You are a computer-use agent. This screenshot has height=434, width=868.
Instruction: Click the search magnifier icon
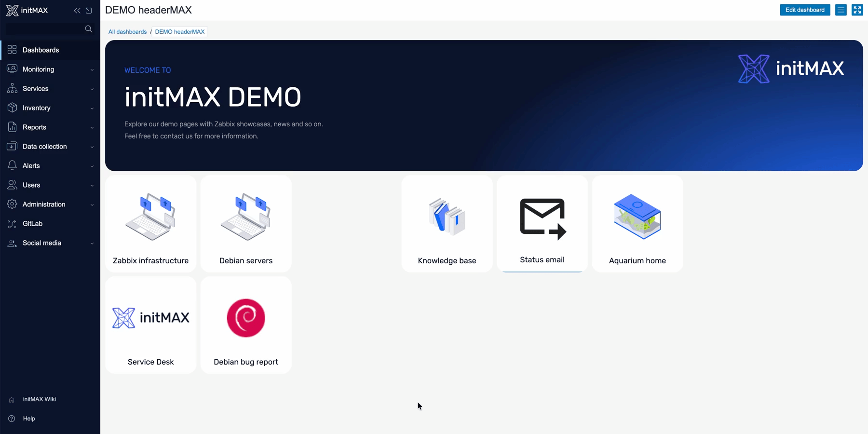click(x=88, y=29)
